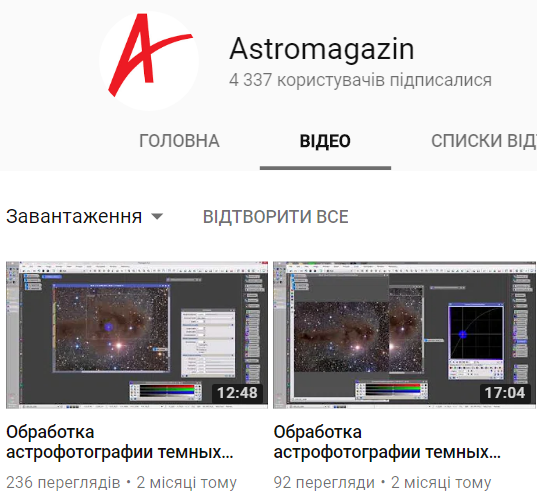
Task: Click the 17:04 duration badge
Action: [505, 393]
